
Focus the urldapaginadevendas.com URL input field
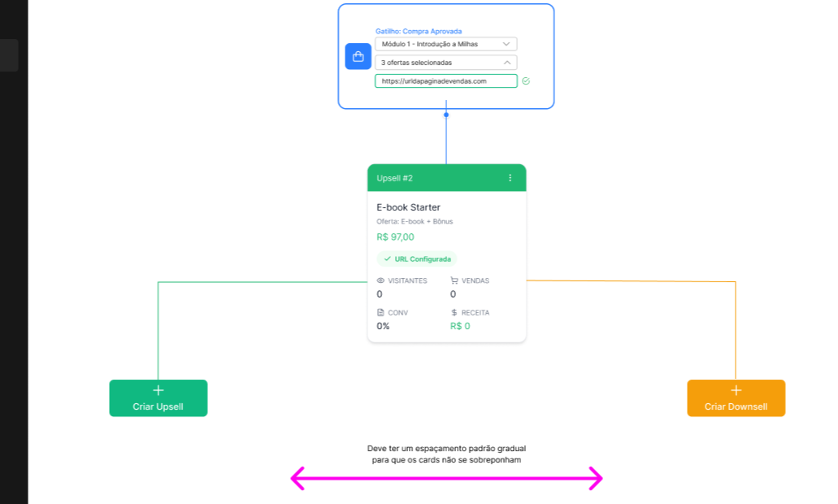pos(445,81)
